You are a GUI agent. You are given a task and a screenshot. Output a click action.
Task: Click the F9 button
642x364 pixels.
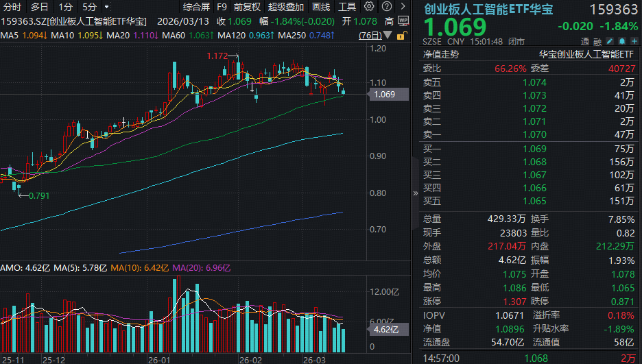pos(222,7)
